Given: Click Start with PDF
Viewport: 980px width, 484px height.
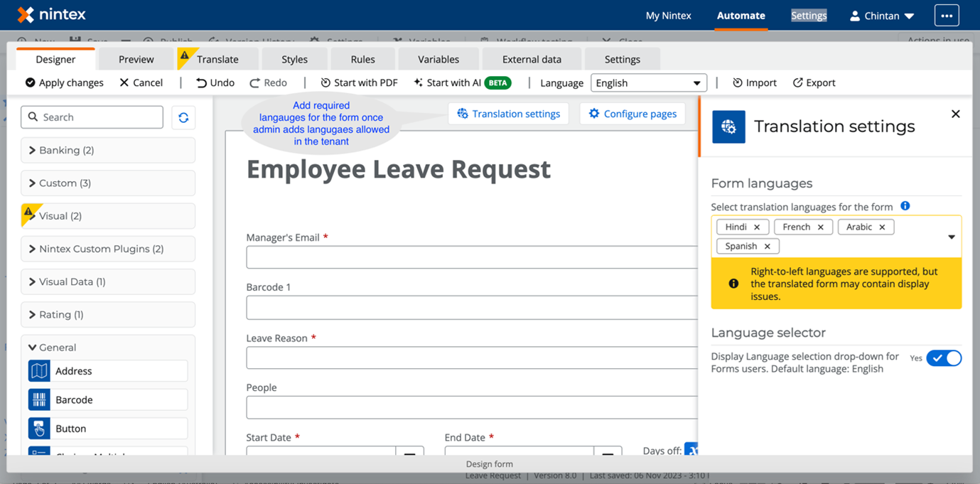Looking at the screenshot, I should pos(359,82).
